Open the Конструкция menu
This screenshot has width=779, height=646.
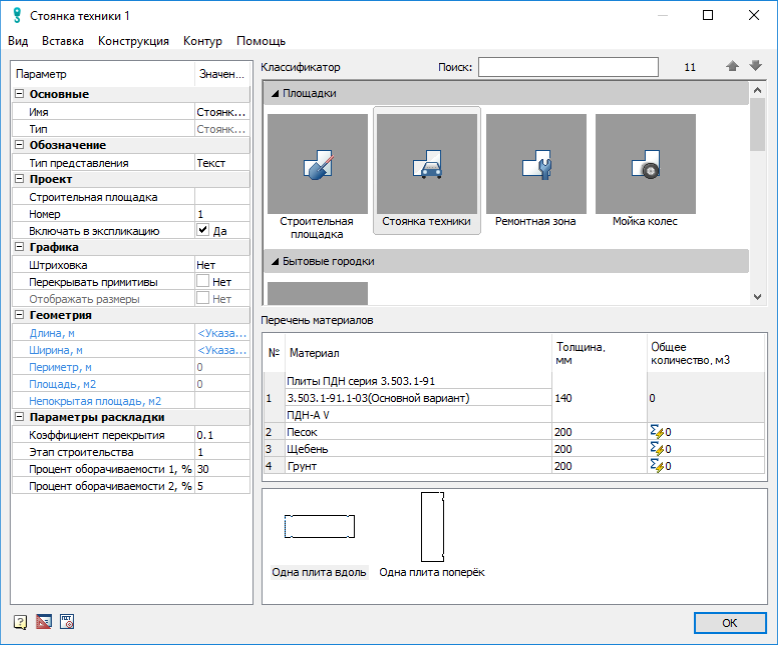coord(133,41)
